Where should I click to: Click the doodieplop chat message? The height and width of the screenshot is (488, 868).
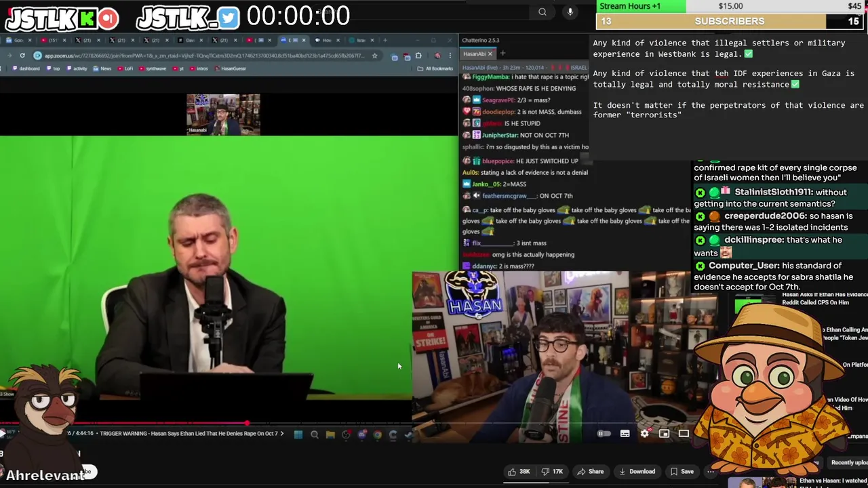click(521, 112)
